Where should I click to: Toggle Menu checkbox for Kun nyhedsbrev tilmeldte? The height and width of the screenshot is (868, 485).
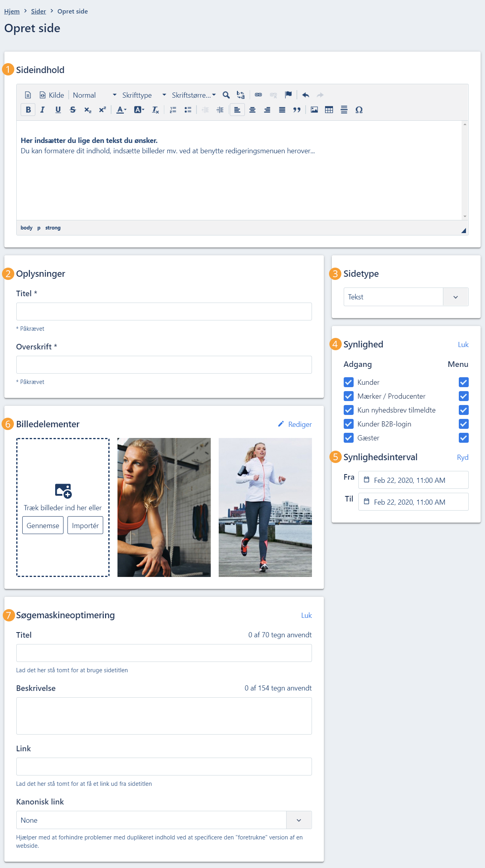click(x=464, y=410)
